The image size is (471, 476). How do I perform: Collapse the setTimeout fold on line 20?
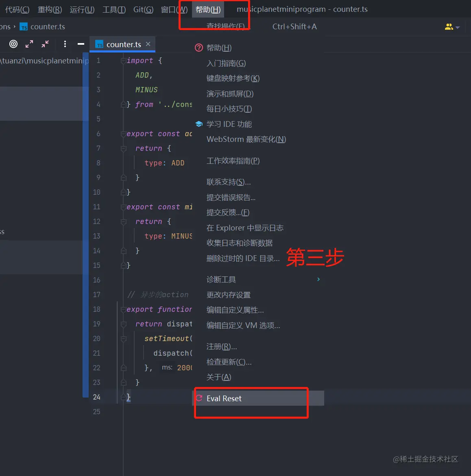point(123,339)
